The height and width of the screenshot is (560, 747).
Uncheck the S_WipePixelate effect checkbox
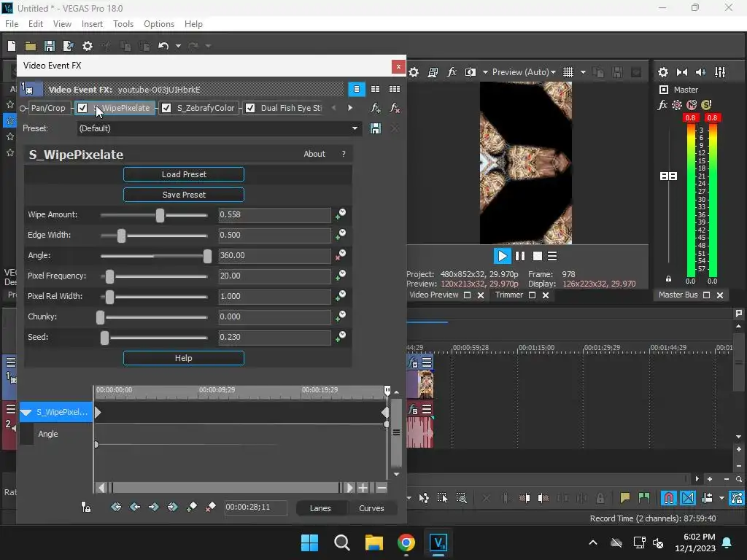82,108
